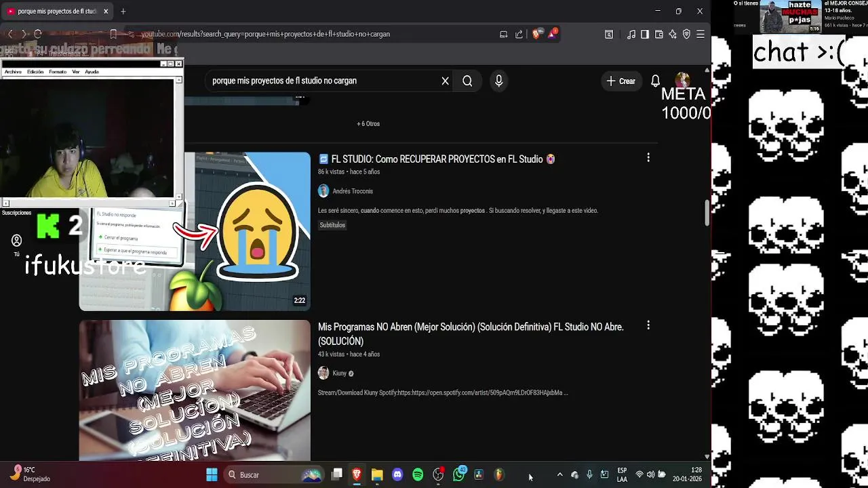
Task: Open the YouTube account avatar menu
Action: click(683, 80)
